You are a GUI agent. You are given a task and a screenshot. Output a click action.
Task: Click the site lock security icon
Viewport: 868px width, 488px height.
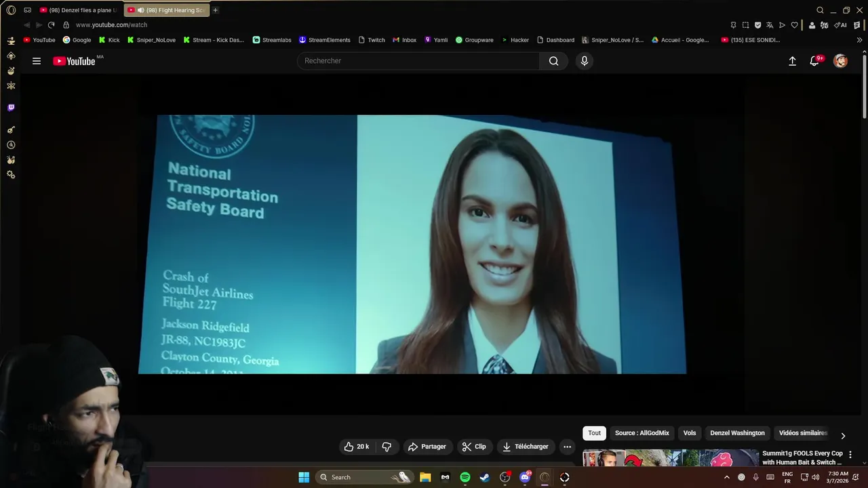coord(66,25)
